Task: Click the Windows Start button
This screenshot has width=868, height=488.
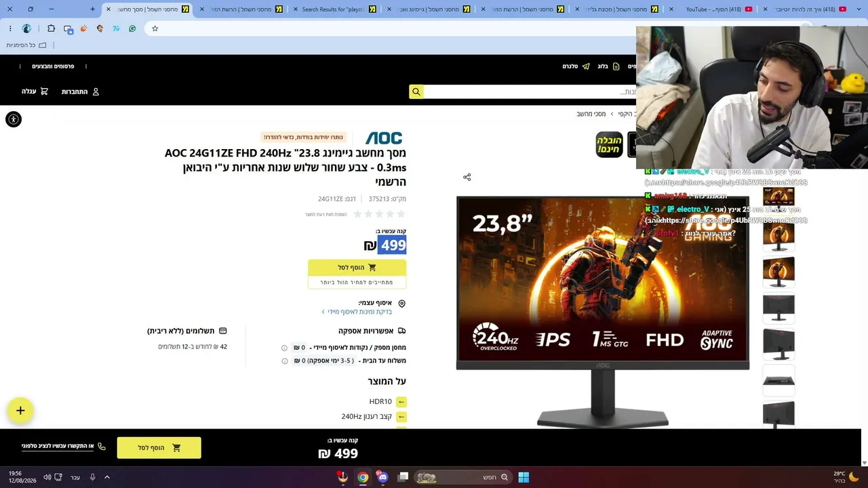Action: [524, 477]
